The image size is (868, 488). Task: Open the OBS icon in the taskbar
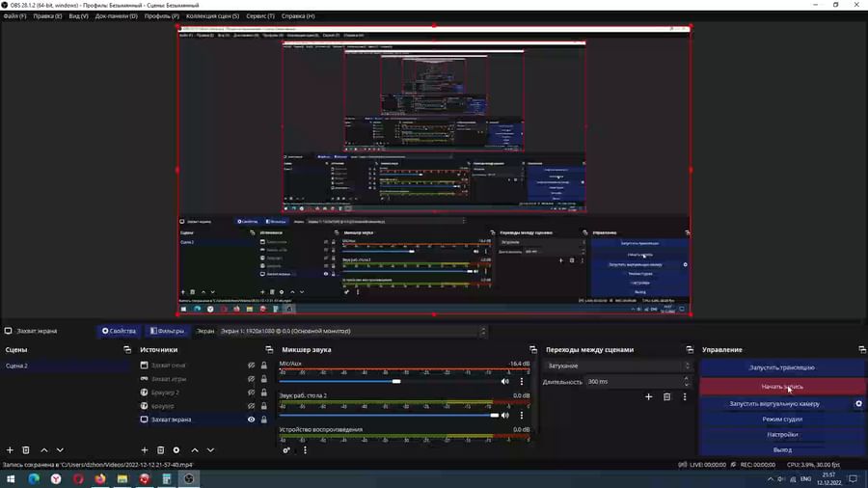point(189,478)
